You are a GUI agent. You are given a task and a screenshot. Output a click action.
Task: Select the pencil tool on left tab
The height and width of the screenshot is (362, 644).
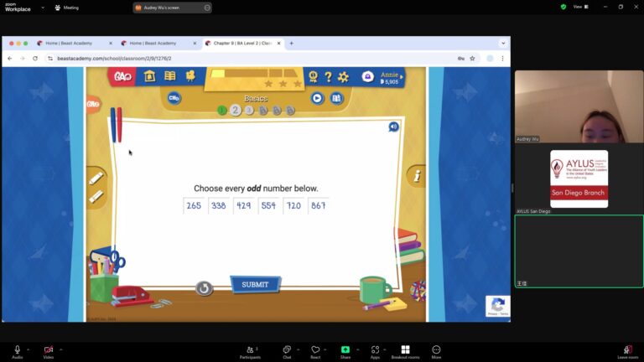click(x=96, y=178)
